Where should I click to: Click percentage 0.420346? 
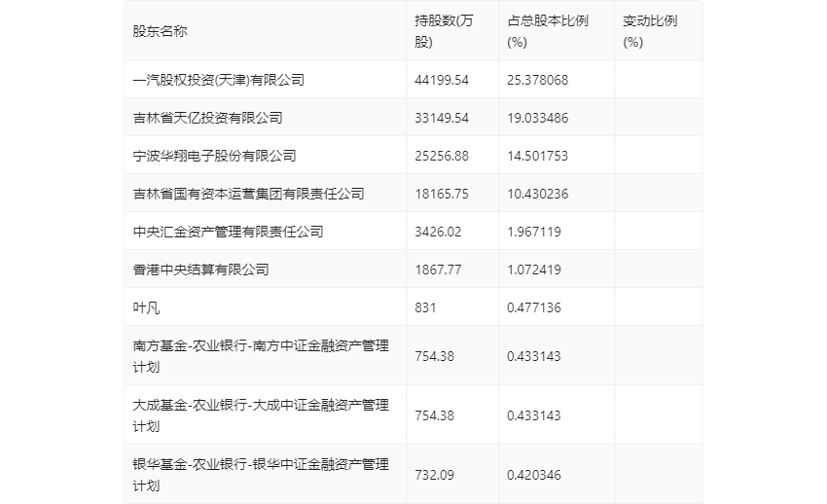coord(534,475)
